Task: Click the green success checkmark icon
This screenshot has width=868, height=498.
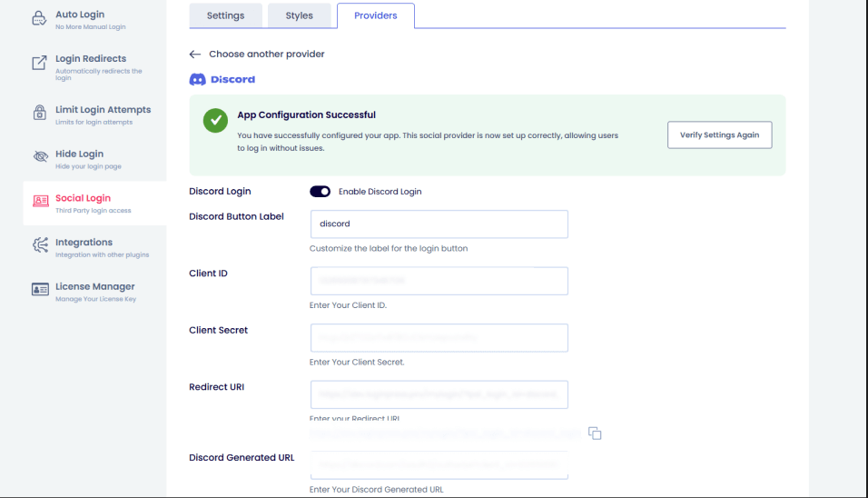Action: pyautogui.click(x=215, y=121)
